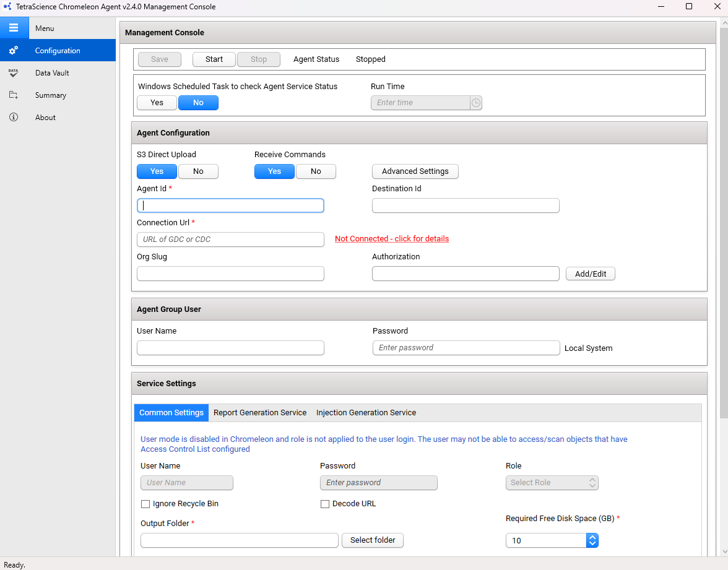The width and height of the screenshot is (728, 570).
Task: Click the Management Console heading
Action: tap(165, 32)
